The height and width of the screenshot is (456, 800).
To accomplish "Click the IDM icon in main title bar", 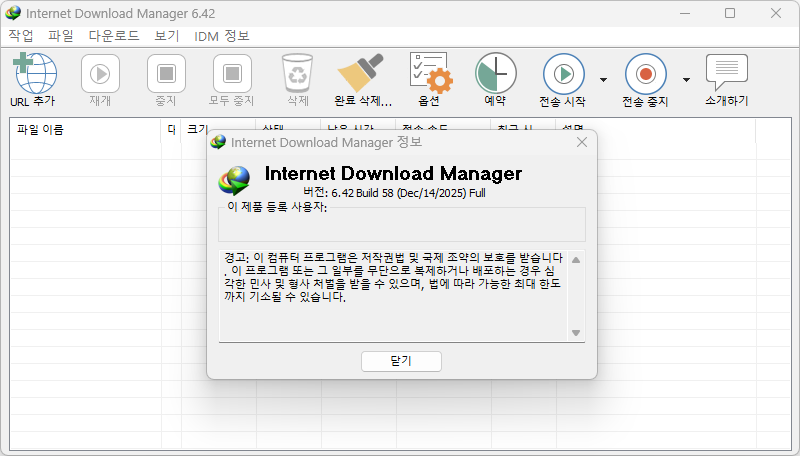I will tap(13, 13).
